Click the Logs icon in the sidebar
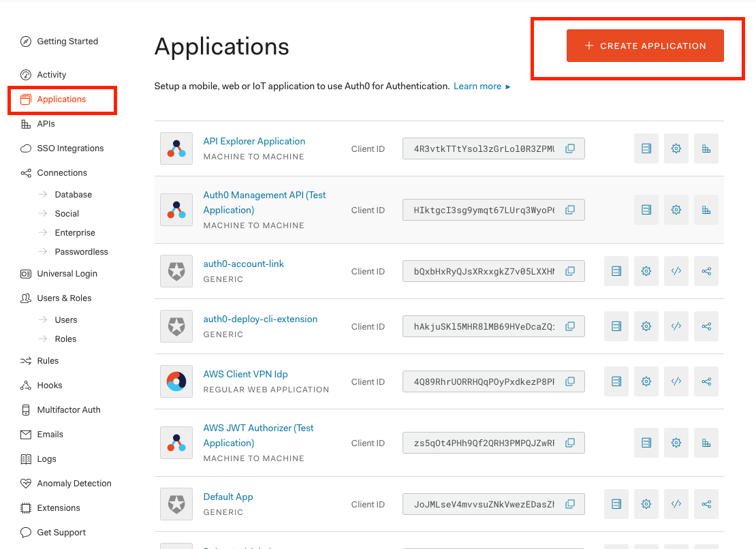756x549 pixels. 25,458
